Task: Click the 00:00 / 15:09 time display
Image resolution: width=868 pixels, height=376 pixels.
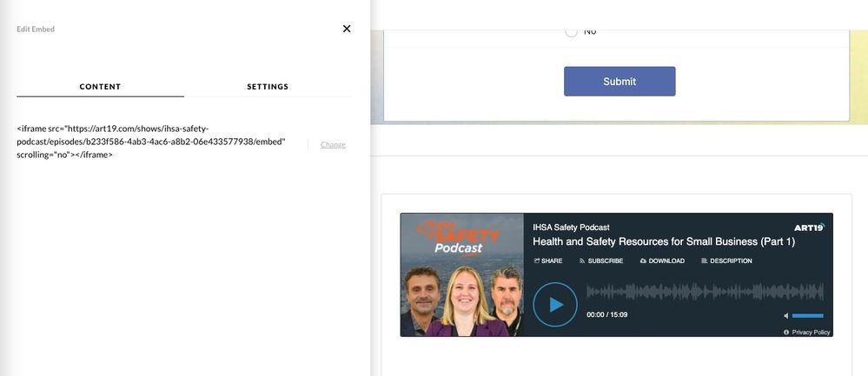Action: 607,314
